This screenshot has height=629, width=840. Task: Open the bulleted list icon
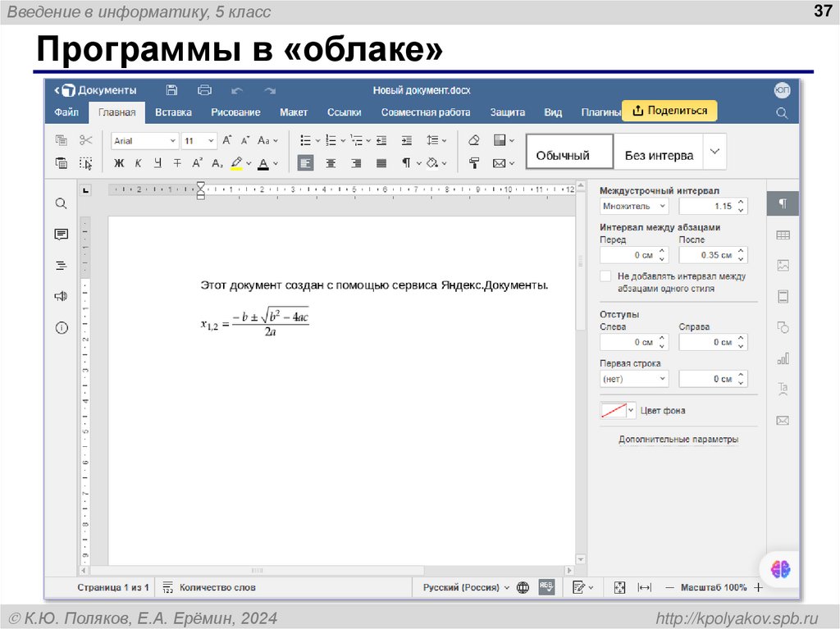[307, 139]
